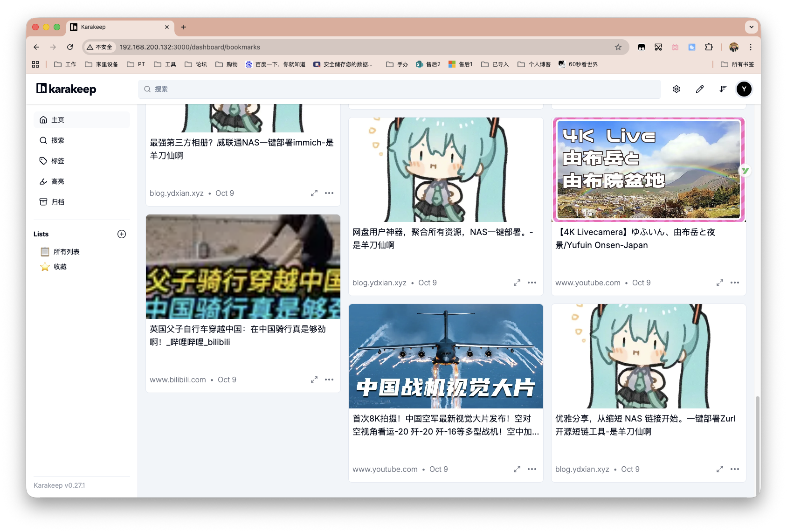Click the star bookmark icon in the address bar

pos(618,47)
